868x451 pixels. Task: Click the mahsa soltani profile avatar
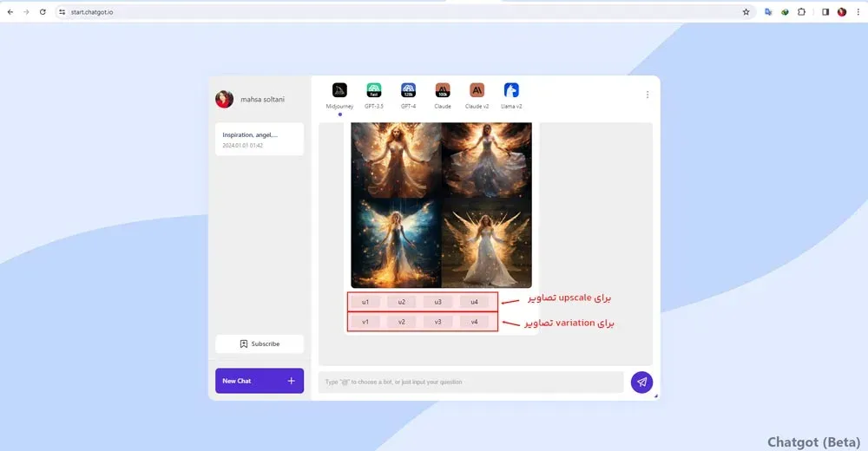(x=224, y=99)
